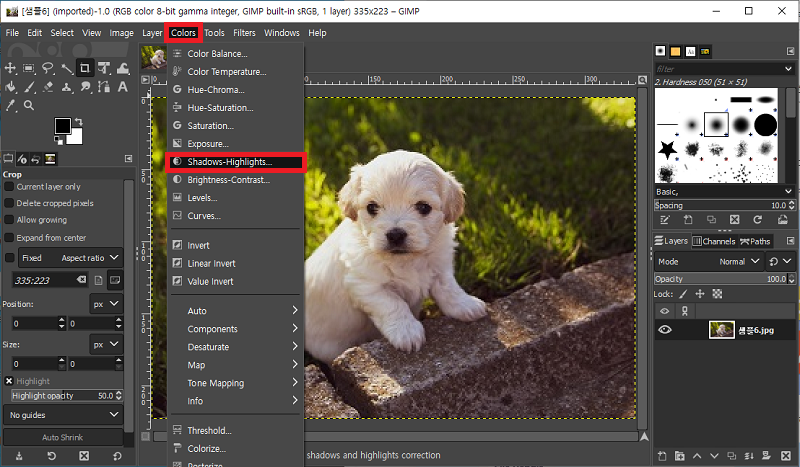This screenshot has width=800, height=467.
Task: Open the layer Mode Normal dropdown
Action: click(x=738, y=261)
